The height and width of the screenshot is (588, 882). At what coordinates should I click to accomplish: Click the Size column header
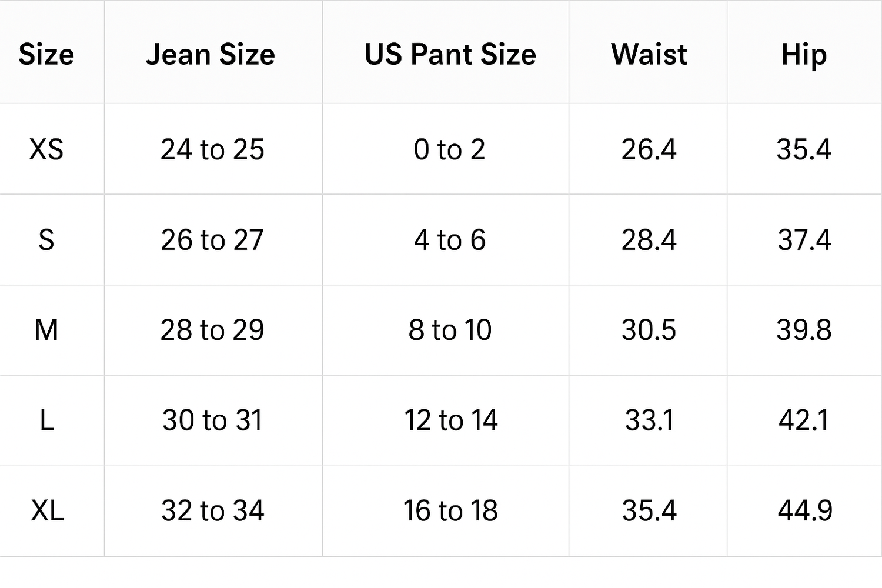pos(46,55)
